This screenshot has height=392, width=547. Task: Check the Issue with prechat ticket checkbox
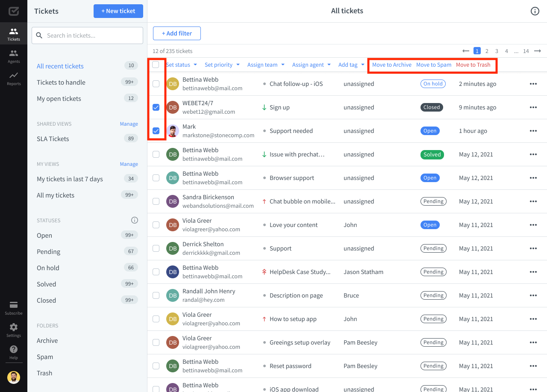(x=156, y=154)
